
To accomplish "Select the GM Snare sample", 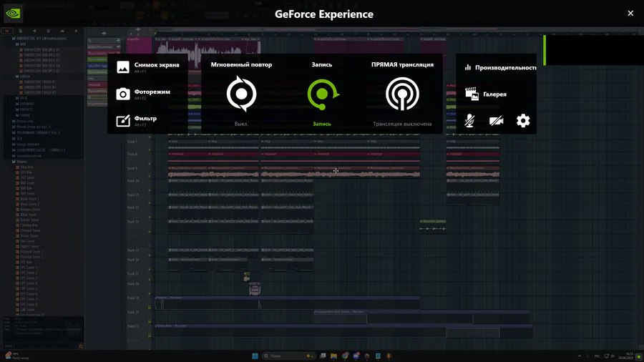I will [x=25, y=310].
